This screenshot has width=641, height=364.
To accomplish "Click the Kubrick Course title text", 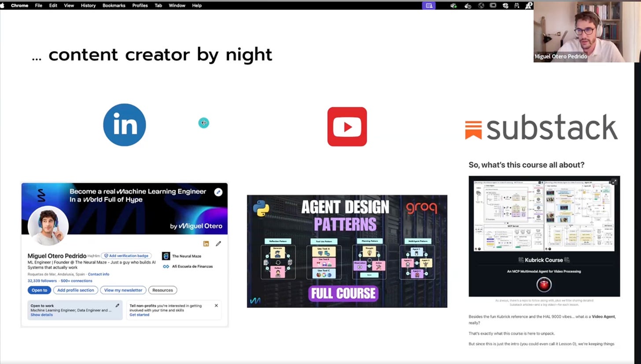I will [x=544, y=260].
